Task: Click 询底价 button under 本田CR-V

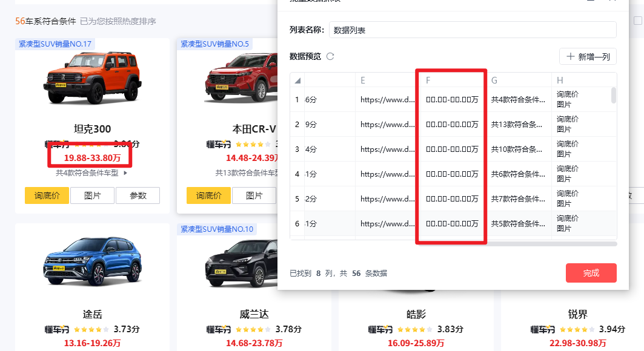Action: click(208, 195)
